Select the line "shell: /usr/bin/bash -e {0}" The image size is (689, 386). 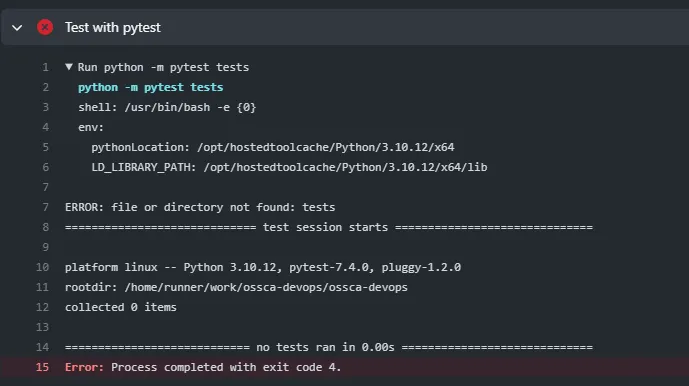point(167,107)
